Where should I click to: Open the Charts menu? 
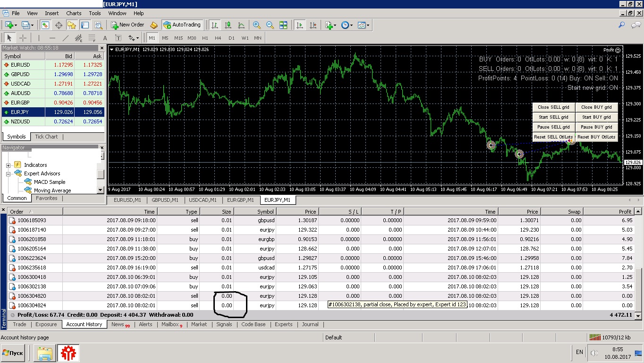74,13
